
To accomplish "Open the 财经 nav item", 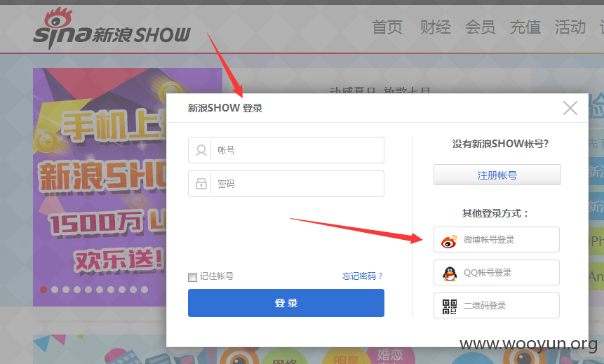I will tap(435, 28).
